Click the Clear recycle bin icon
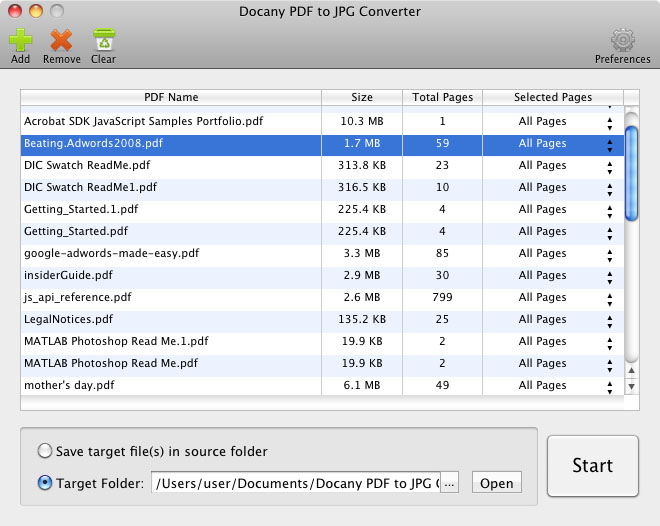The image size is (660, 526). tap(103, 40)
